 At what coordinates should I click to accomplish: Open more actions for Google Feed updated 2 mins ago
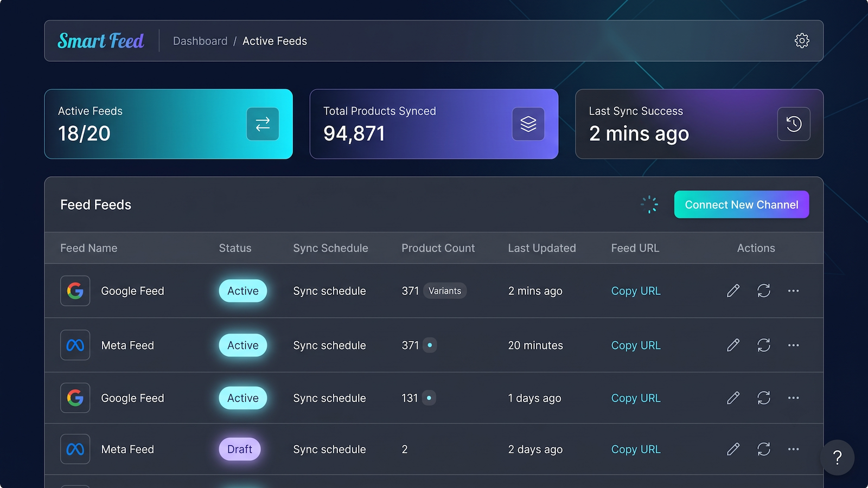point(794,291)
